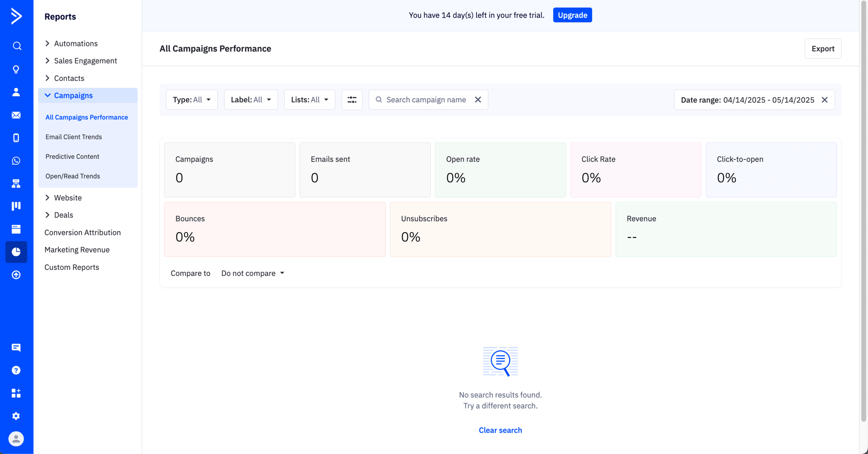Viewport: 868px width, 454px height.
Task: Select the Click-to-open metric card
Action: [x=771, y=170]
